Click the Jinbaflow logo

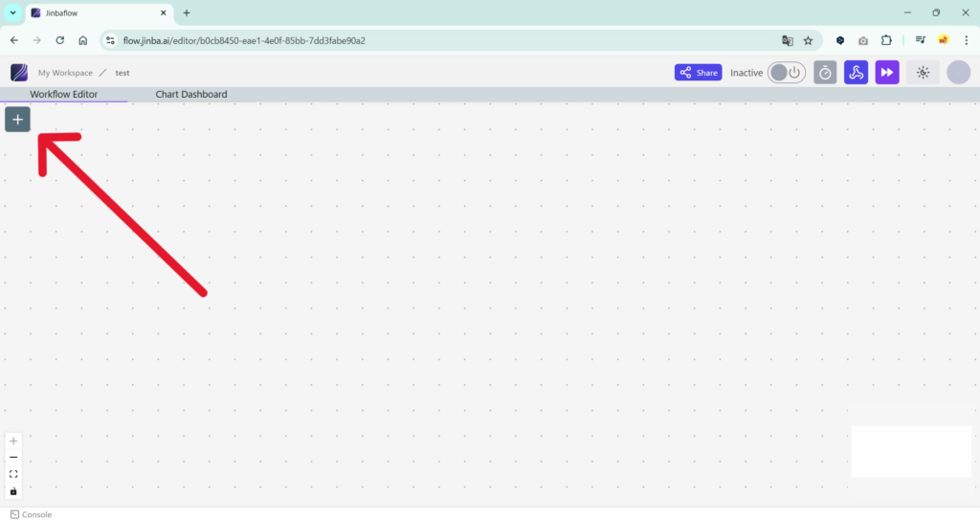click(19, 73)
